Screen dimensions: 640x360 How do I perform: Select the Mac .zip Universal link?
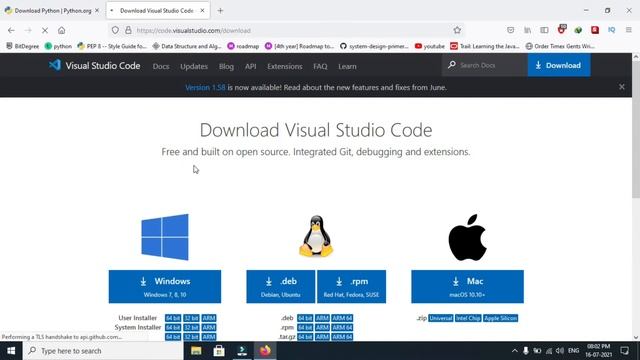coord(441,318)
